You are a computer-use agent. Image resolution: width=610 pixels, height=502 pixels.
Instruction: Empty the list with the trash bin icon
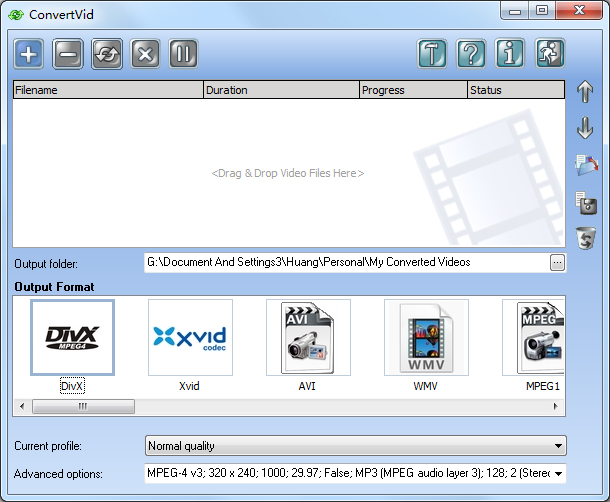point(586,238)
